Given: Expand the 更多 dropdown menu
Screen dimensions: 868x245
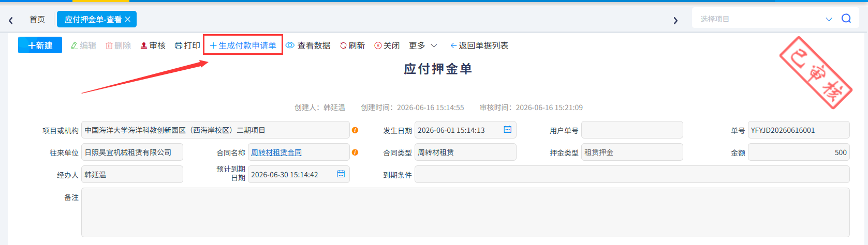Looking at the screenshot, I should [423, 45].
